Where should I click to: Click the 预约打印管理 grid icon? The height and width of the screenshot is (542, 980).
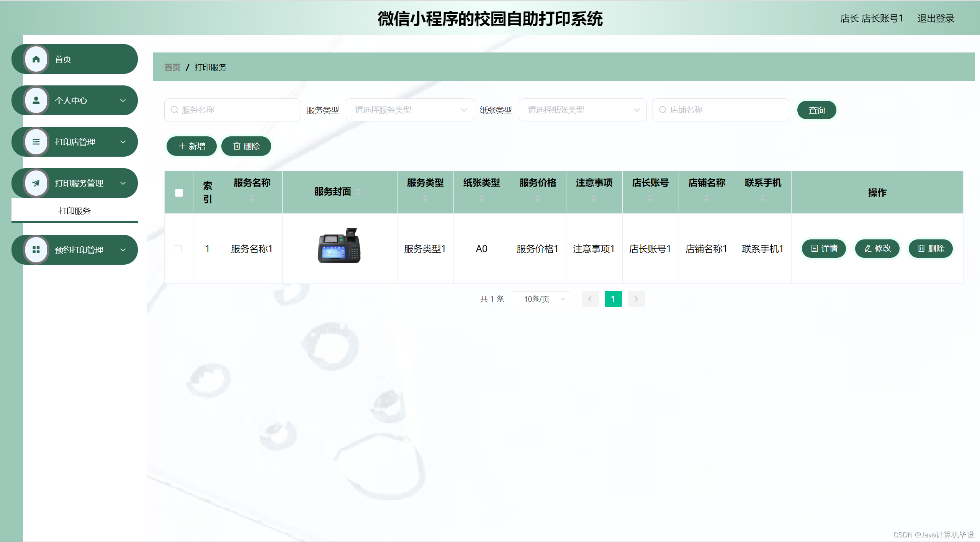36,249
